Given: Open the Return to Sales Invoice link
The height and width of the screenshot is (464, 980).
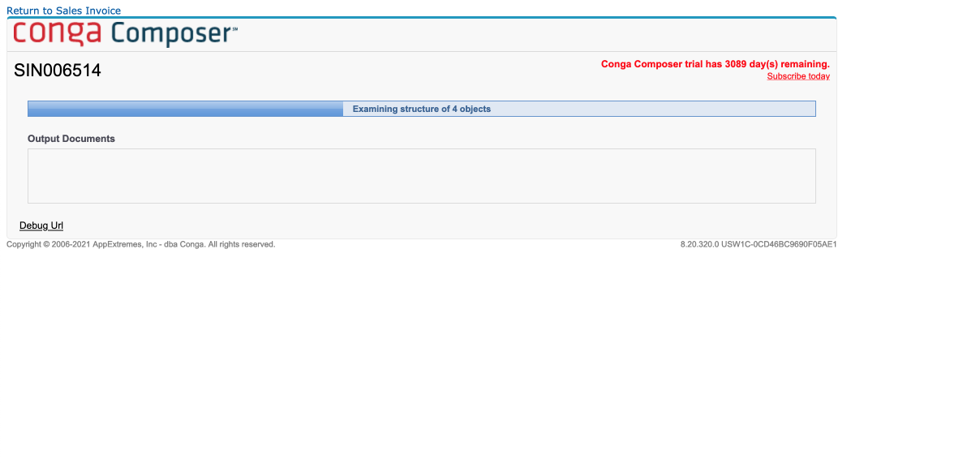Looking at the screenshot, I should (x=63, y=11).
